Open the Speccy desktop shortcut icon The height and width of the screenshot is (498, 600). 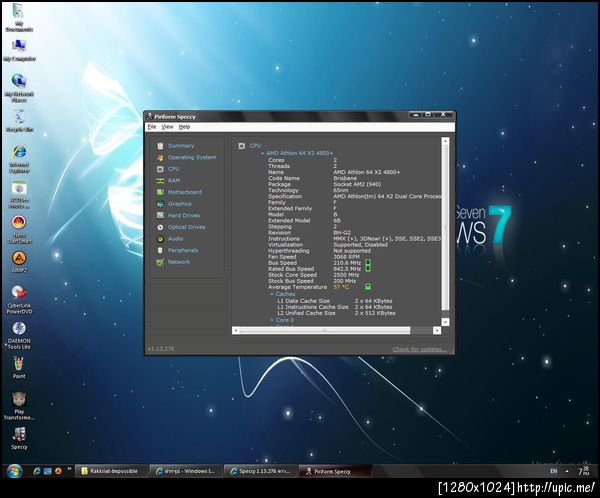19,434
